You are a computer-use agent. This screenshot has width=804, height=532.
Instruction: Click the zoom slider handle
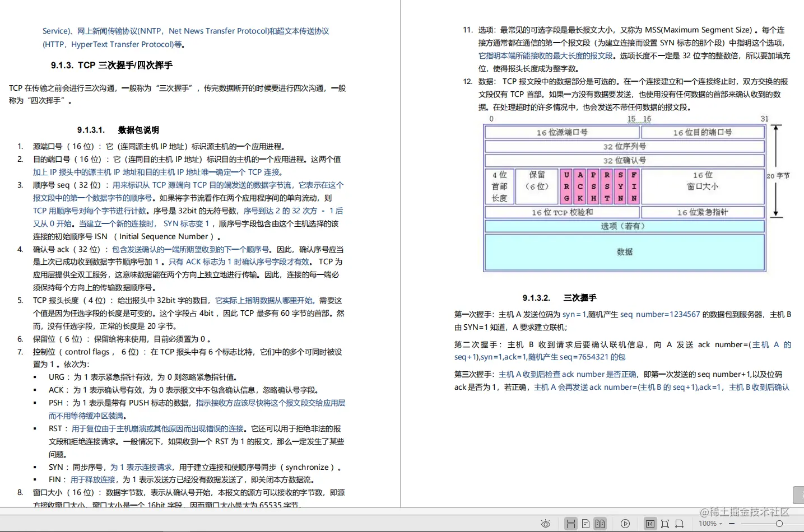pos(780,522)
